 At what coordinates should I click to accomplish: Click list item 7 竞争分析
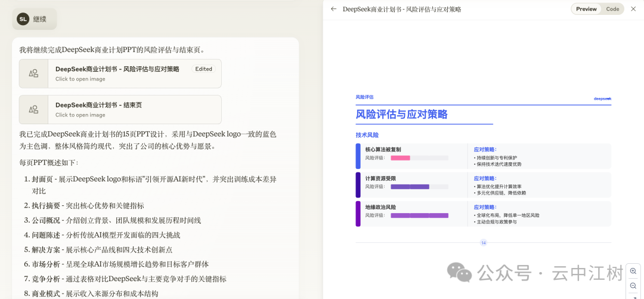[129, 279]
